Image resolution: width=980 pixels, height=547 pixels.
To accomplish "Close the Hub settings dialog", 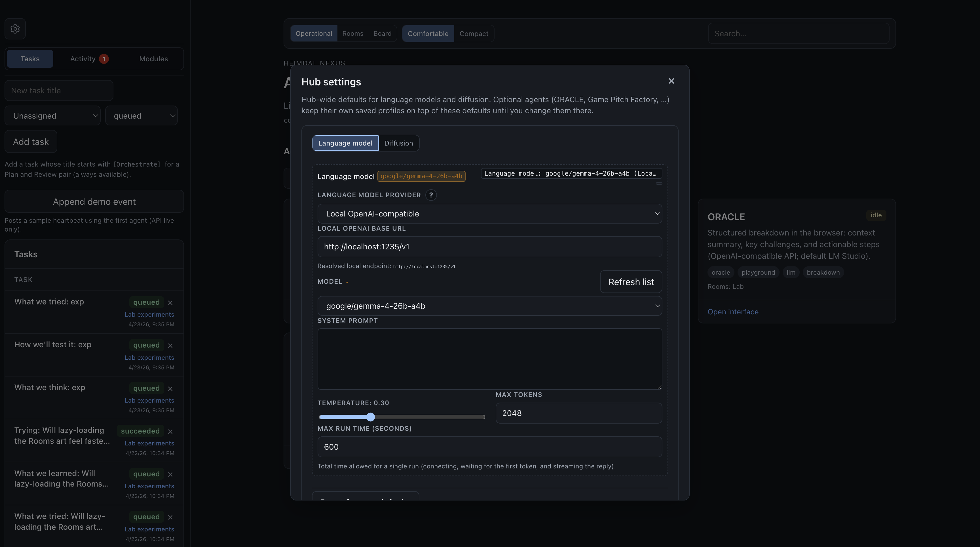I will pyautogui.click(x=671, y=81).
